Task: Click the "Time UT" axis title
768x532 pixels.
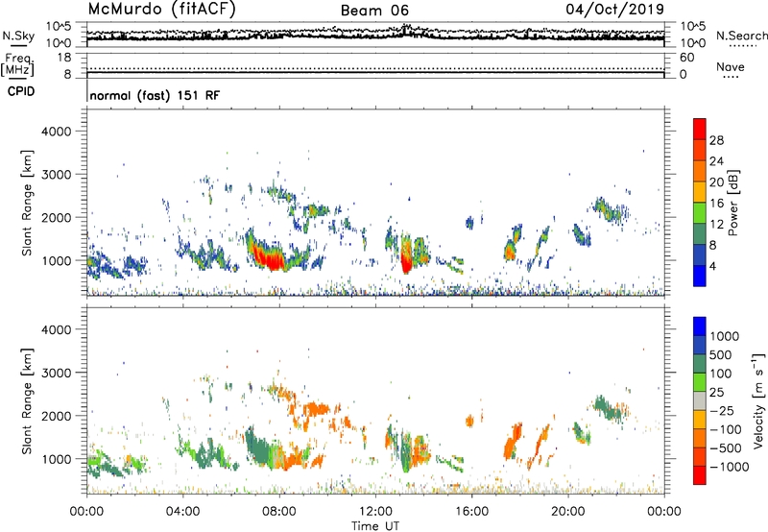Action: coord(375,526)
